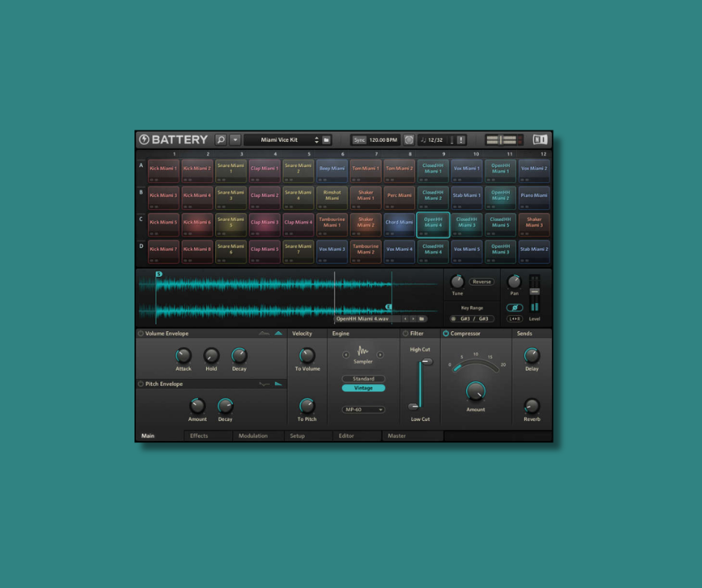Click the Velocity To Pitch knob

click(307, 406)
